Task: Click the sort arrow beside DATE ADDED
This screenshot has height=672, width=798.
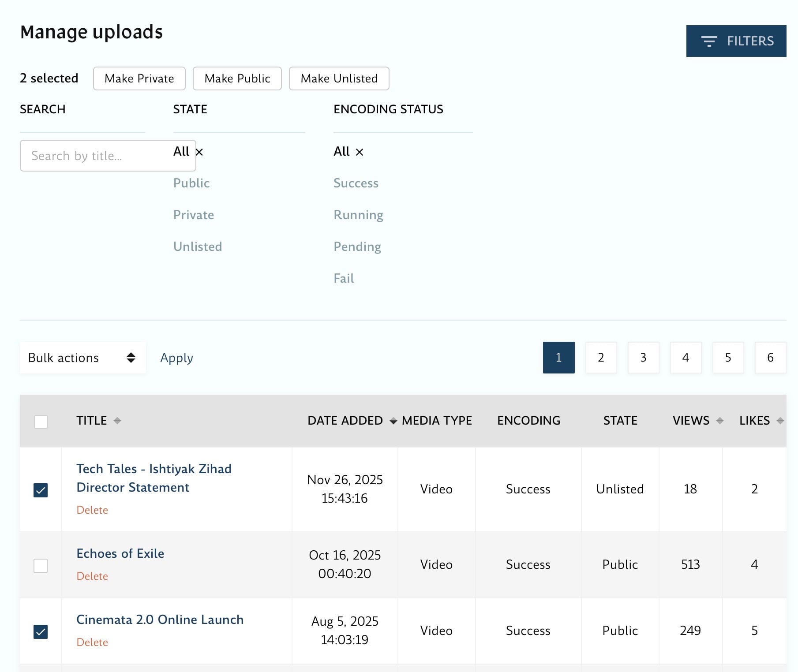Action: click(x=393, y=421)
